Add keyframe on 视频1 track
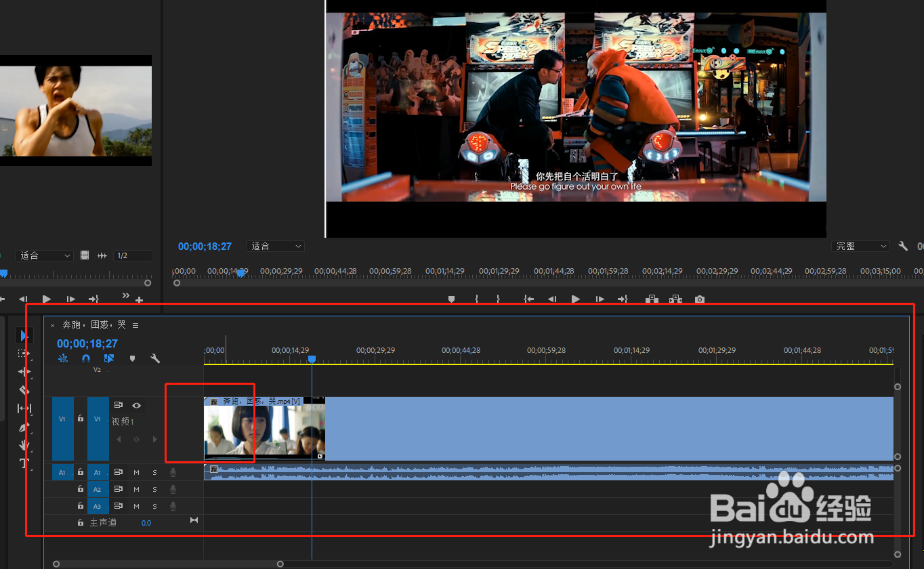The height and width of the screenshot is (569, 924). 136,439
